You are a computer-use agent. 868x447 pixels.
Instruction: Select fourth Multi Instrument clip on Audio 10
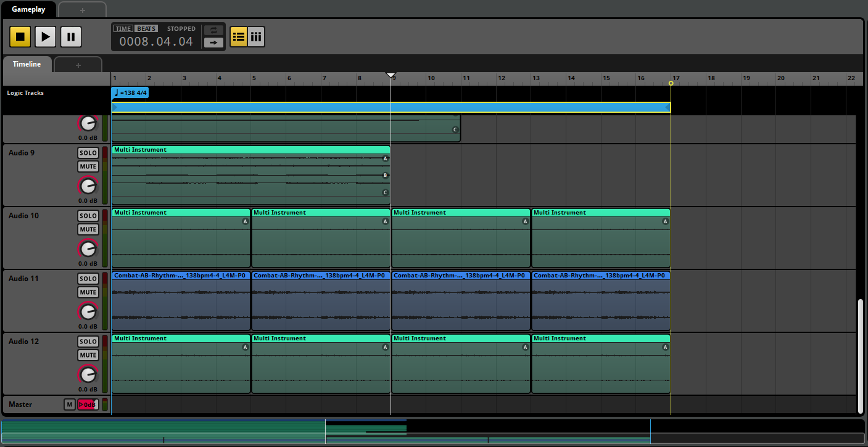click(x=601, y=237)
